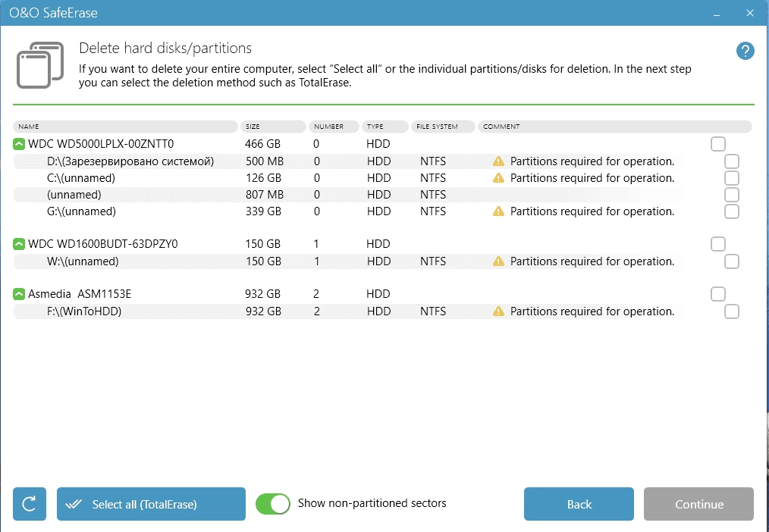This screenshot has height=532, width=769.
Task: Sort by the NAME column header
Action: click(x=126, y=127)
